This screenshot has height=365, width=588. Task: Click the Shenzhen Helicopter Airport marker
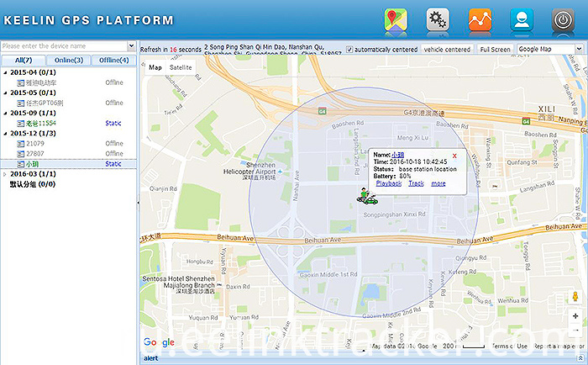(x=280, y=172)
